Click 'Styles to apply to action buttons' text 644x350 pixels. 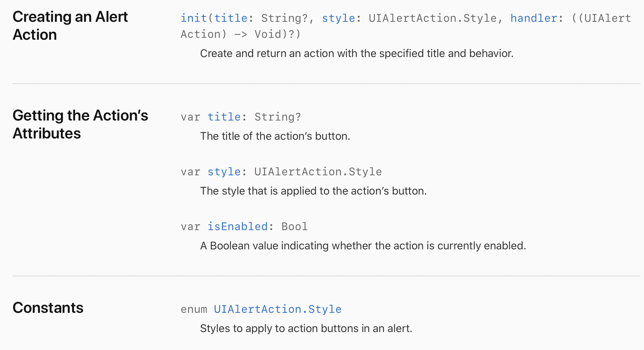[306, 328]
